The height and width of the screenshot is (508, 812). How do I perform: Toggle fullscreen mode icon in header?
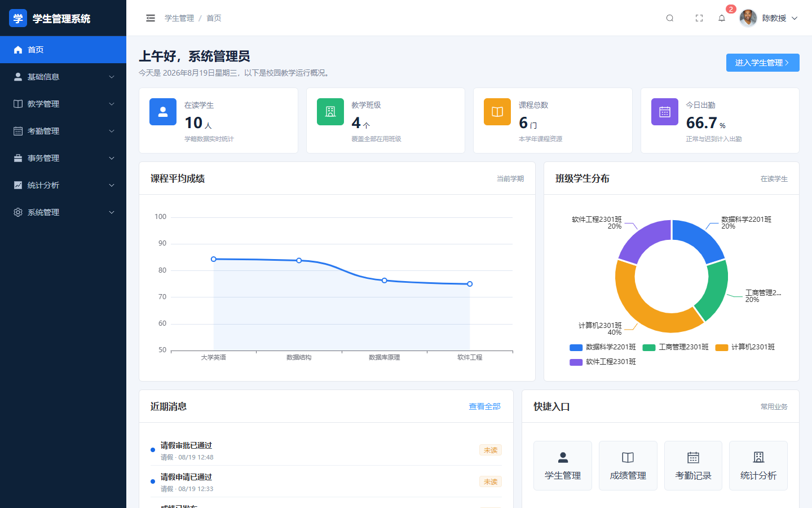(x=699, y=18)
